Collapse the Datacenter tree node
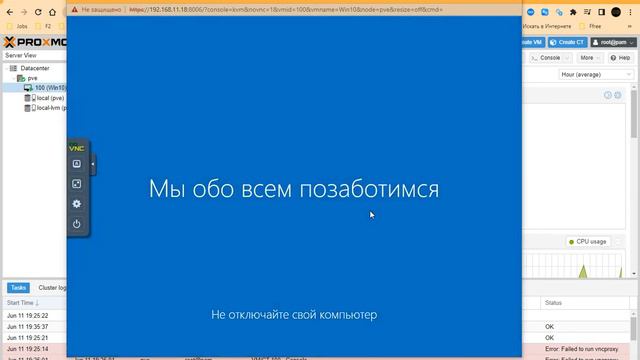Screen dimensions: 640x360 point(7,68)
